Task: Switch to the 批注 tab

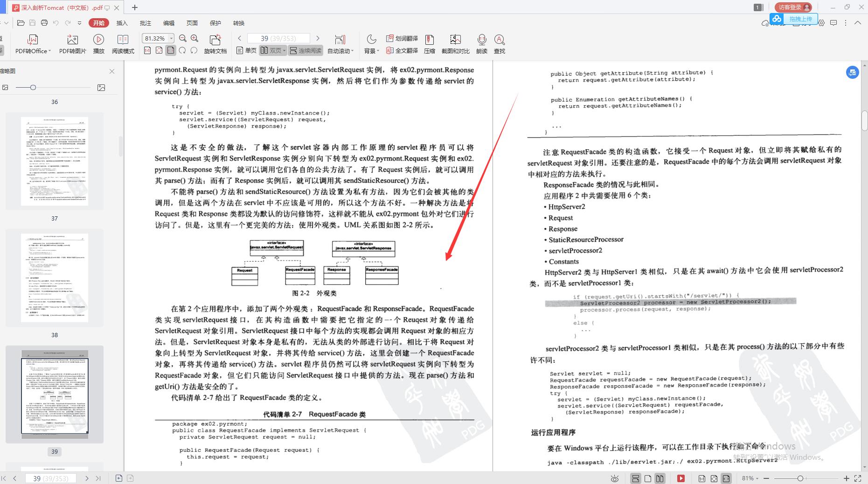Action: pyautogui.click(x=145, y=23)
